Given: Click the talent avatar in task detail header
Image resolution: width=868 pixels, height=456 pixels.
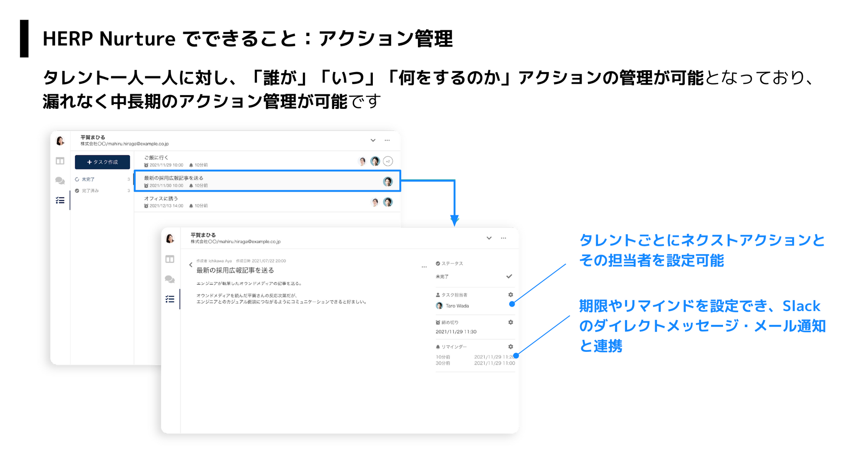Looking at the screenshot, I should click(x=170, y=238).
